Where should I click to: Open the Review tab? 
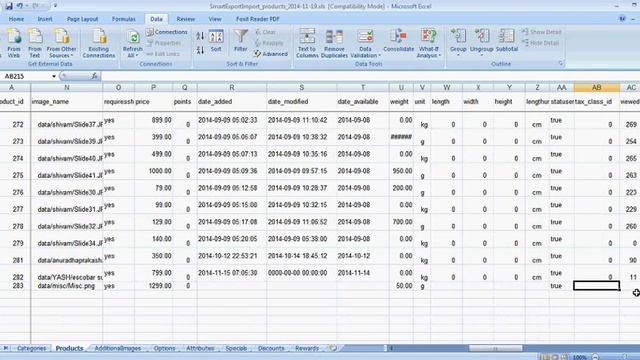[x=186, y=19]
